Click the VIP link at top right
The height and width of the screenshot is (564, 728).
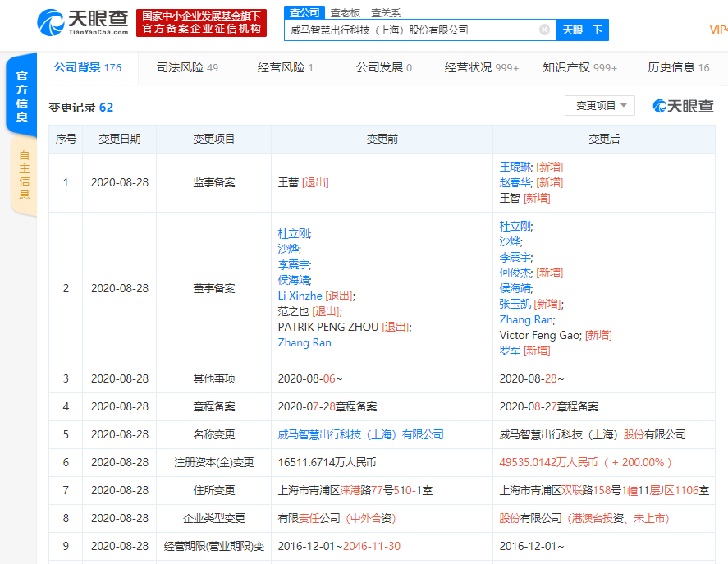click(x=718, y=30)
